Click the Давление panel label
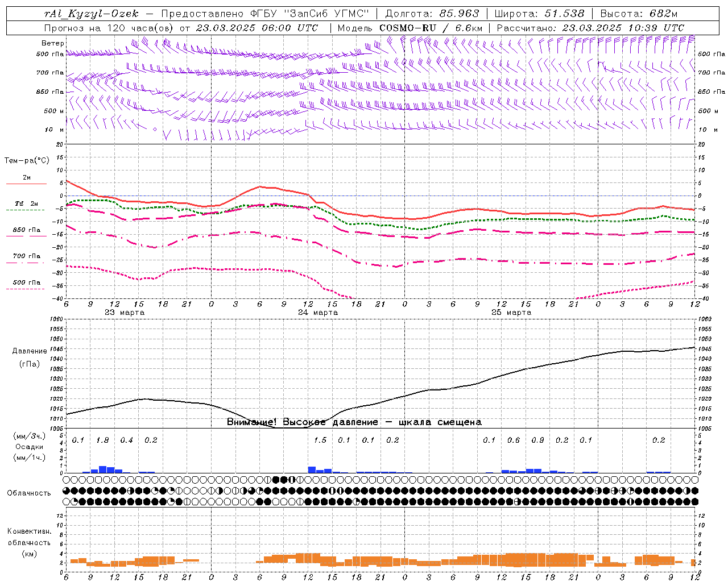 point(30,351)
